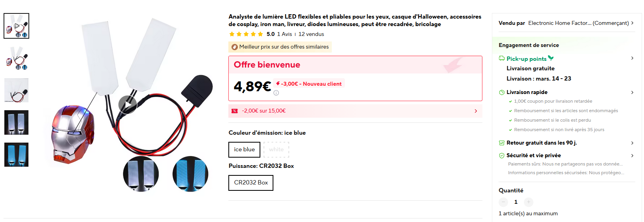The image size is (644, 222).
Task: Click the price info icon
Action: pos(276,93)
